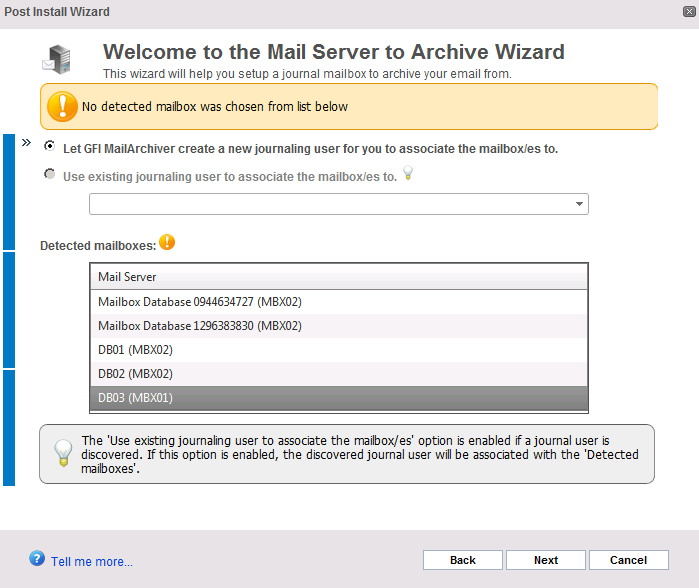Click the blue question mark help icon
Image resolution: width=699 pixels, height=588 pixels.
coord(37,558)
